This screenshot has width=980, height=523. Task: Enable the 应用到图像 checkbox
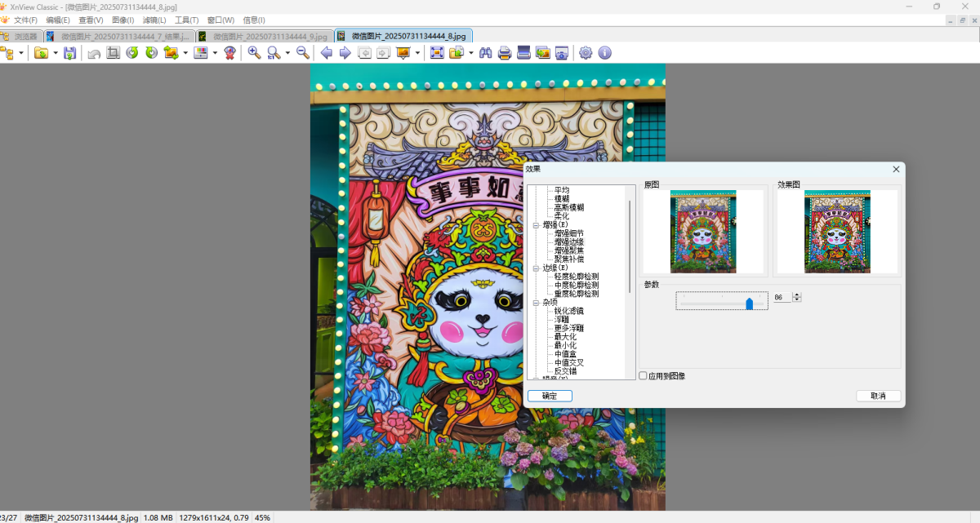click(x=643, y=376)
